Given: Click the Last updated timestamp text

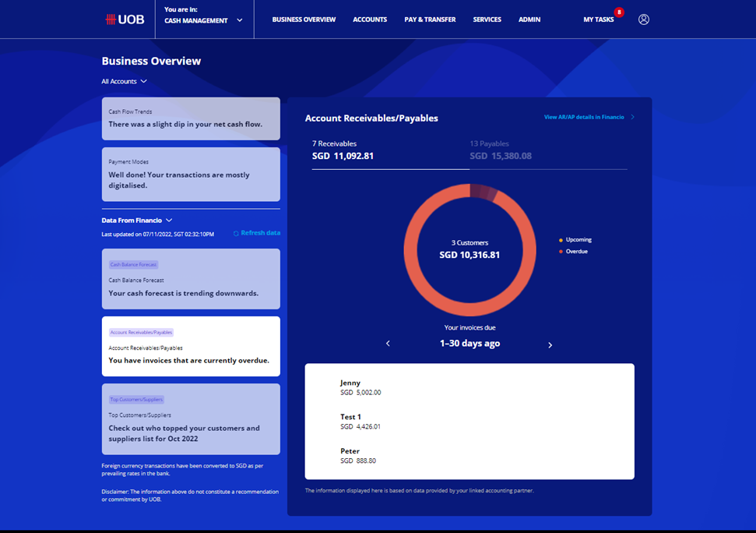Looking at the screenshot, I should click(157, 235).
